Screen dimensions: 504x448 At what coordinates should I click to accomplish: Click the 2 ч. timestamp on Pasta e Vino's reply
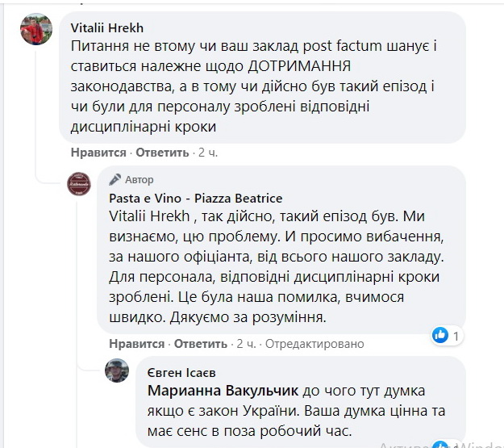pos(246,344)
